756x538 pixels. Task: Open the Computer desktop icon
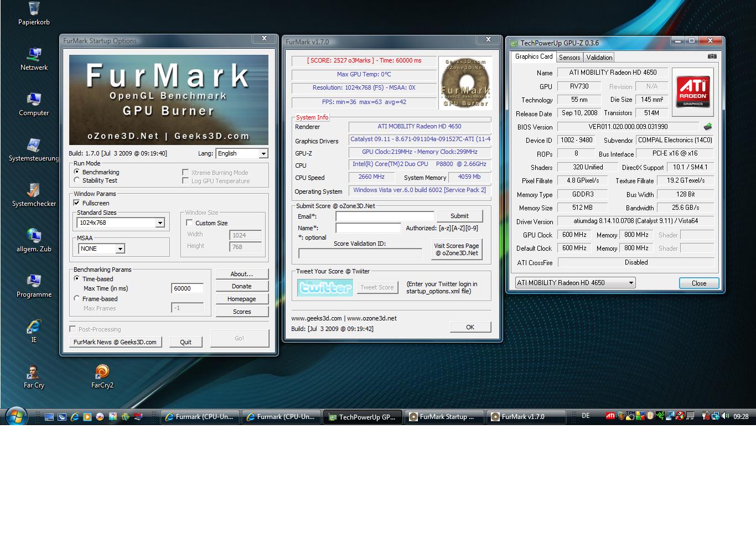(x=34, y=105)
